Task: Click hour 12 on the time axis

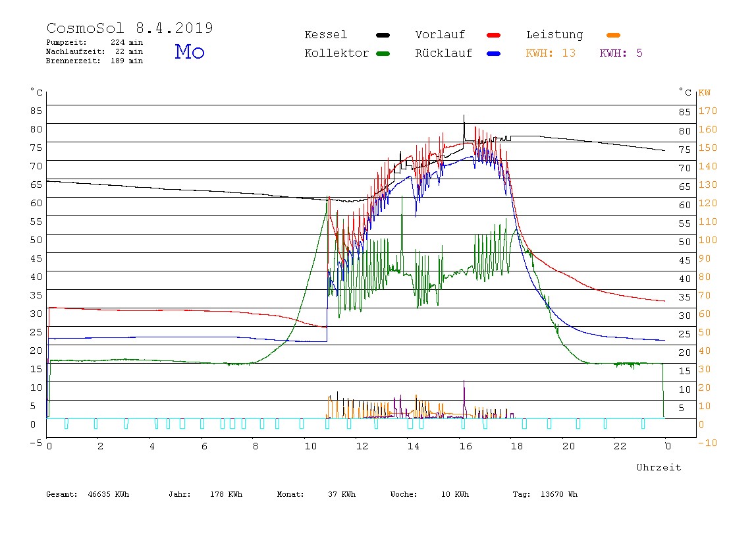Action: click(x=362, y=446)
